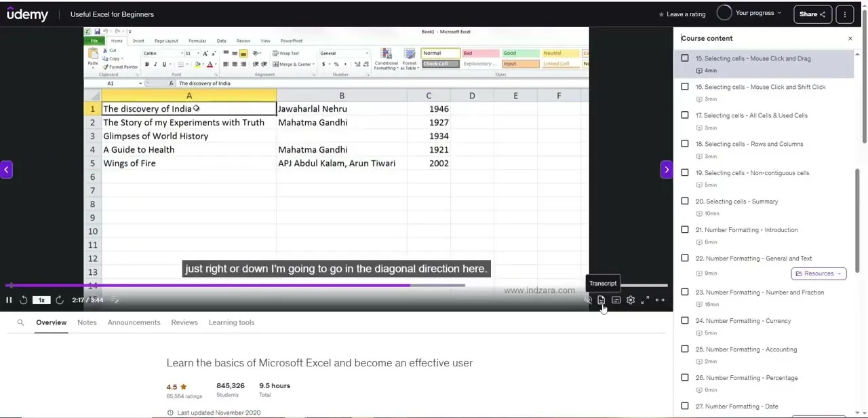Open the 1x playback speed menu
Viewport: 868px width, 418px height.
[41, 300]
